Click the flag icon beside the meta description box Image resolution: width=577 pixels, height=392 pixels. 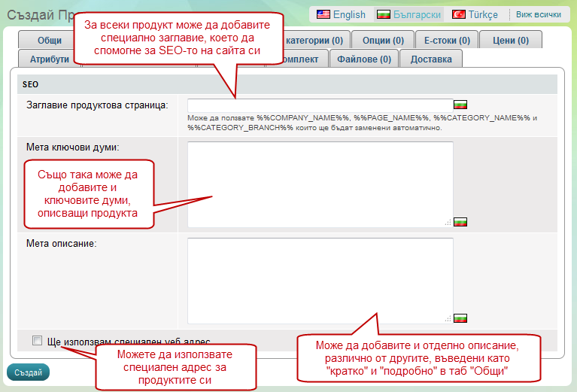click(461, 318)
